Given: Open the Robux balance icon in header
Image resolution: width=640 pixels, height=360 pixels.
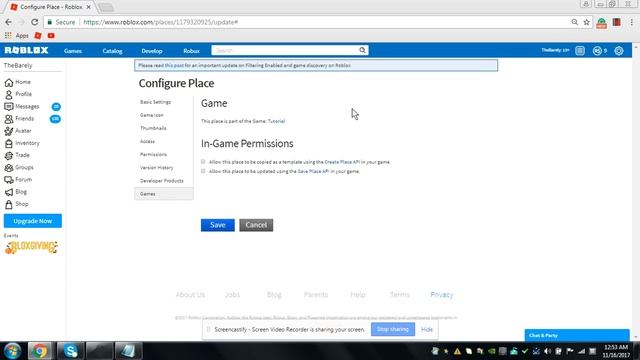Looking at the screenshot, I should (597, 51).
